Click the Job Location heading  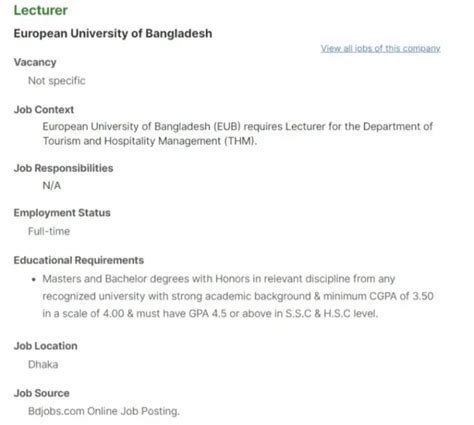pos(45,346)
